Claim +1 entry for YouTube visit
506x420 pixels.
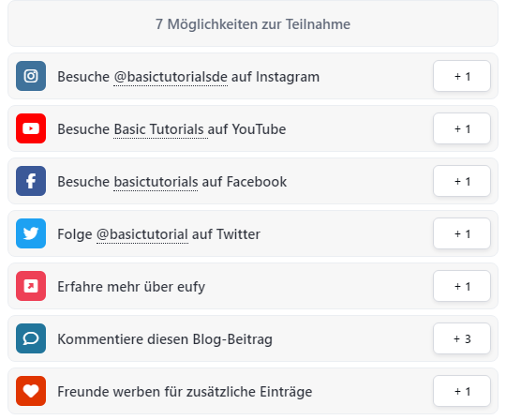click(462, 128)
